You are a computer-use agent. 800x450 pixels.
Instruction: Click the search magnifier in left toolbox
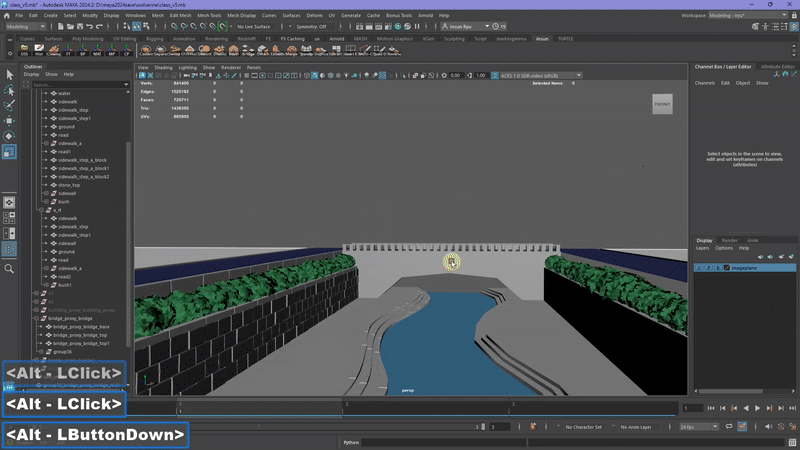tap(9, 269)
